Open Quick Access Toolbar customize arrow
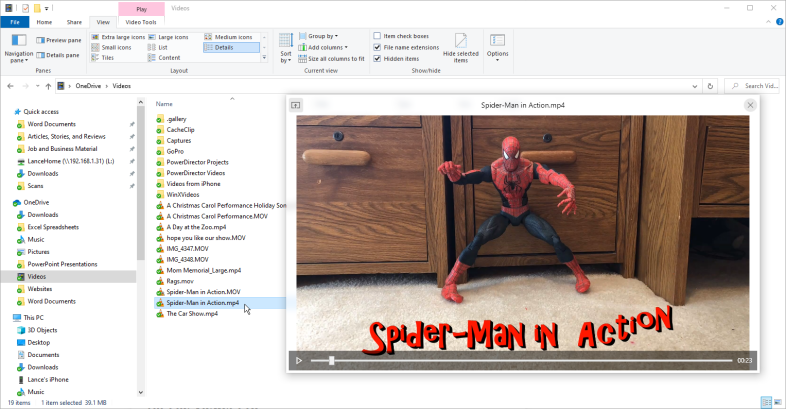786x409 pixels. (x=47, y=9)
